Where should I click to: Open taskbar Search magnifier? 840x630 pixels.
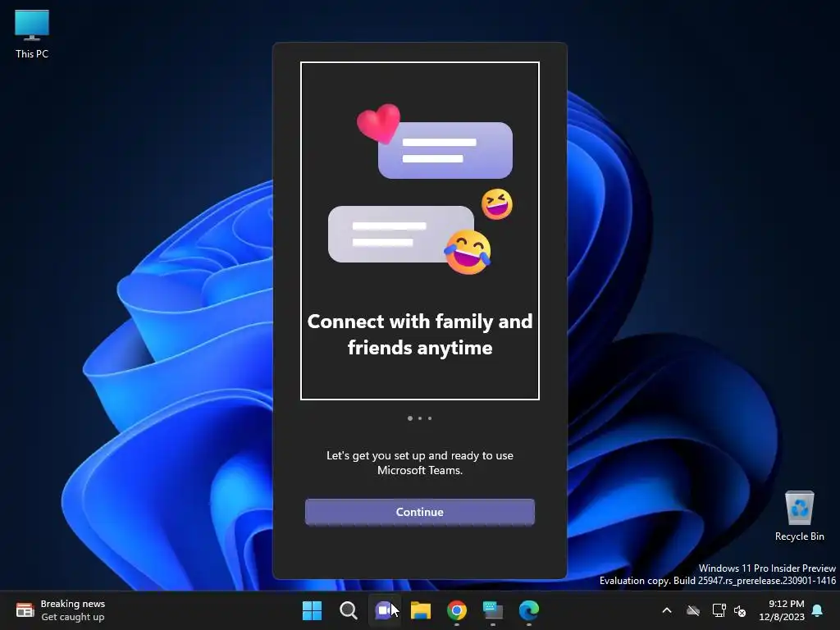pyautogui.click(x=348, y=610)
